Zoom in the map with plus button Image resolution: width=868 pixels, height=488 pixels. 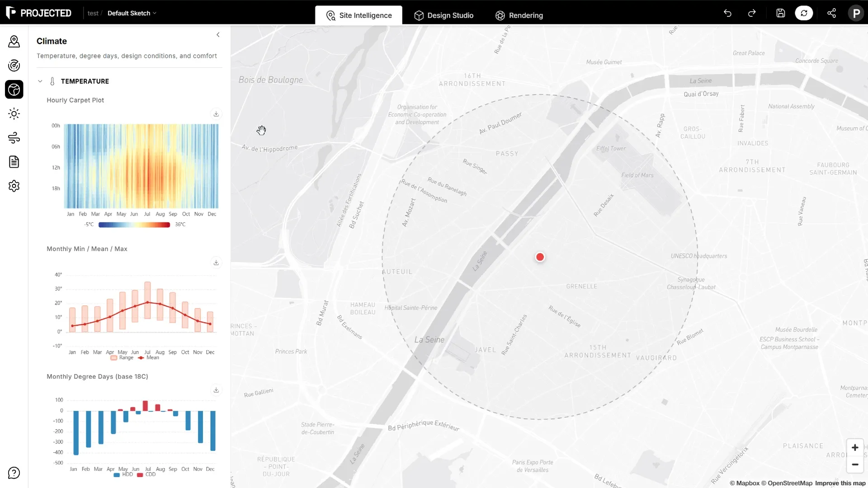tap(855, 447)
